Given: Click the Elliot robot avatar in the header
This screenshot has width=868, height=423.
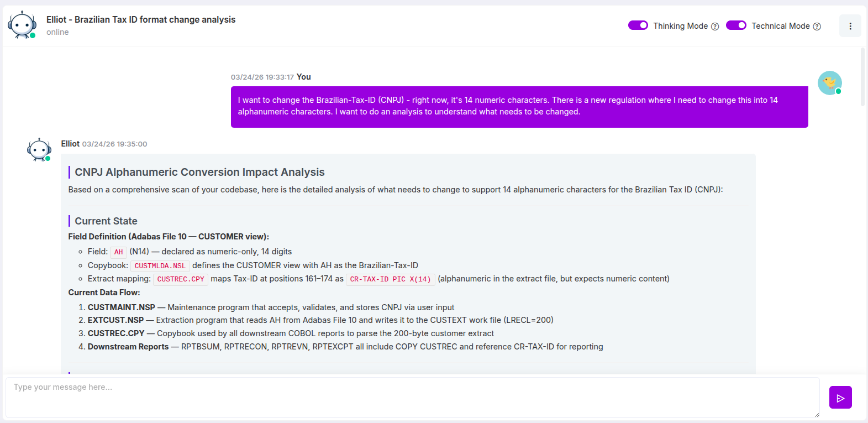Looking at the screenshot, I should 22,25.
